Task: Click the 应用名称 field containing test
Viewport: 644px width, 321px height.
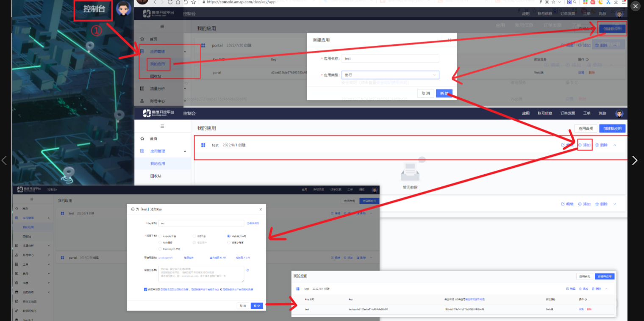Action: click(390, 58)
